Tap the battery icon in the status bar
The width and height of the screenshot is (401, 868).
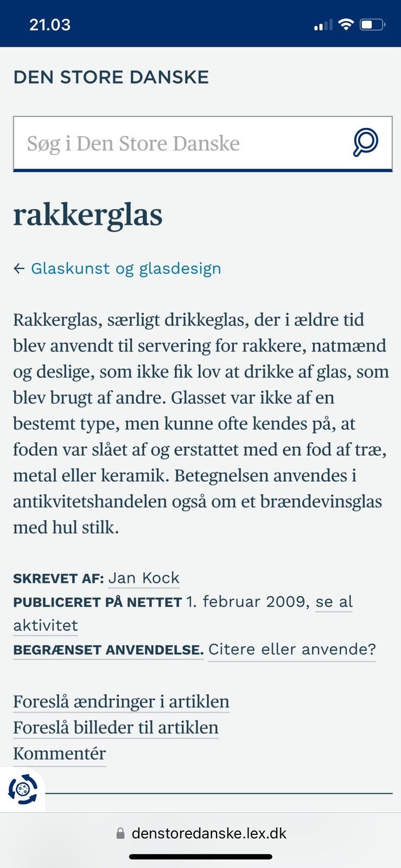pos(372,23)
